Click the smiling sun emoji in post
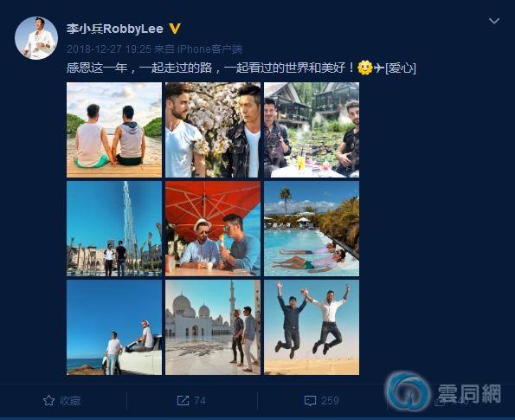Image resolution: width=515 pixels, height=420 pixels. [365, 68]
